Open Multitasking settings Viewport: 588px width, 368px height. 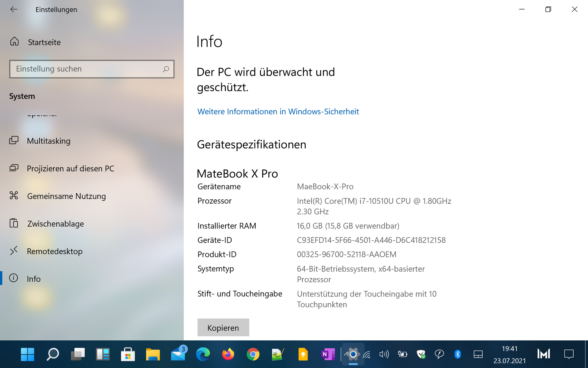pos(48,141)
